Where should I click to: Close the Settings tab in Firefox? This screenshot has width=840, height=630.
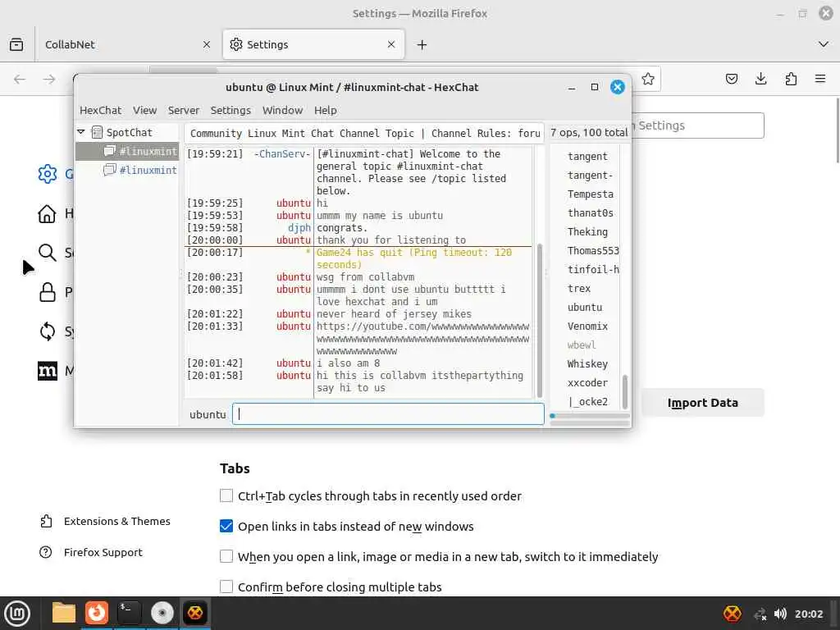click(x=391, y=44)
